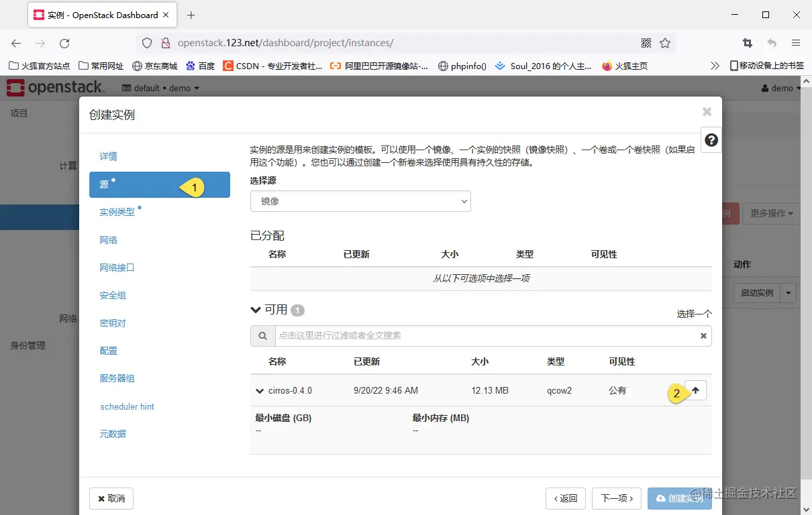Click the image filter input field
This screenshot has width=812, height=515.
(470, 335)
